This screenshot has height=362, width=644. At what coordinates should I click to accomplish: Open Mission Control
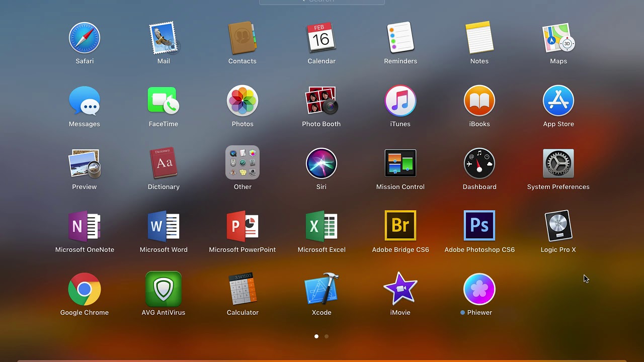400,163
